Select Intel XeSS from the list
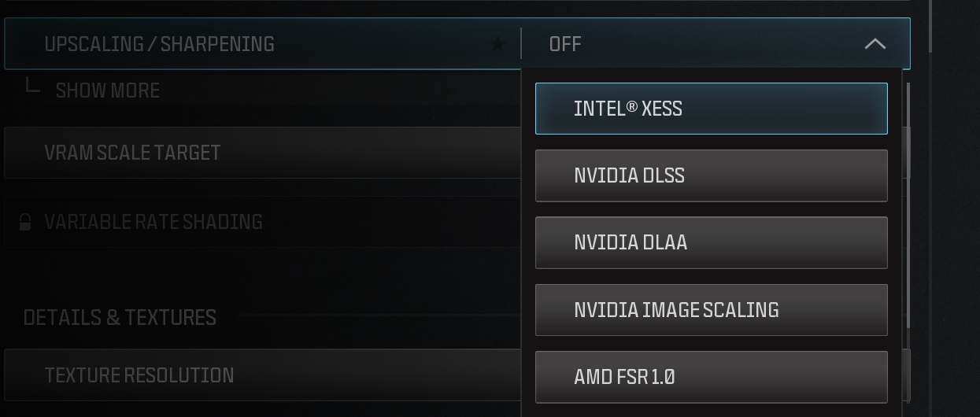 pos(711,109)
